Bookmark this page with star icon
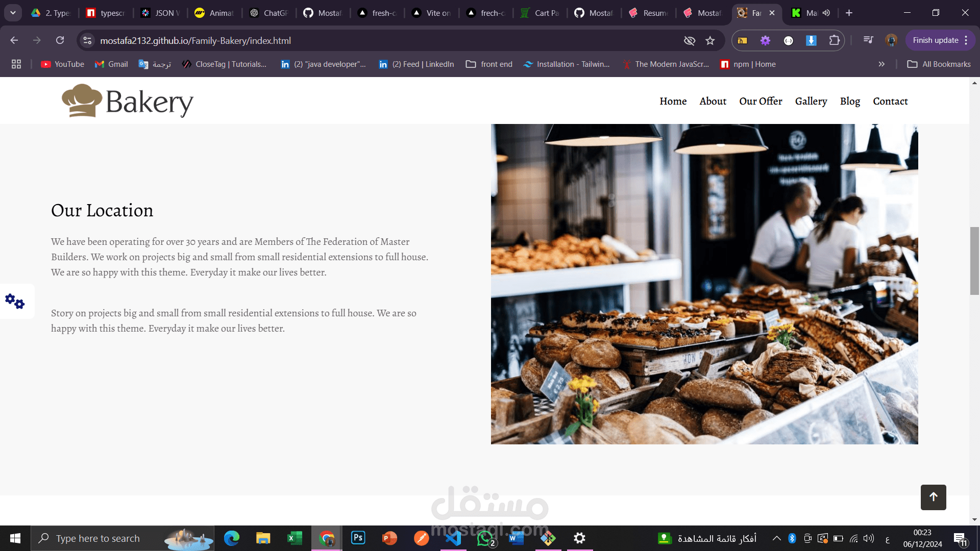This screenshot has width=980, height=551. (x=710, y=40)
